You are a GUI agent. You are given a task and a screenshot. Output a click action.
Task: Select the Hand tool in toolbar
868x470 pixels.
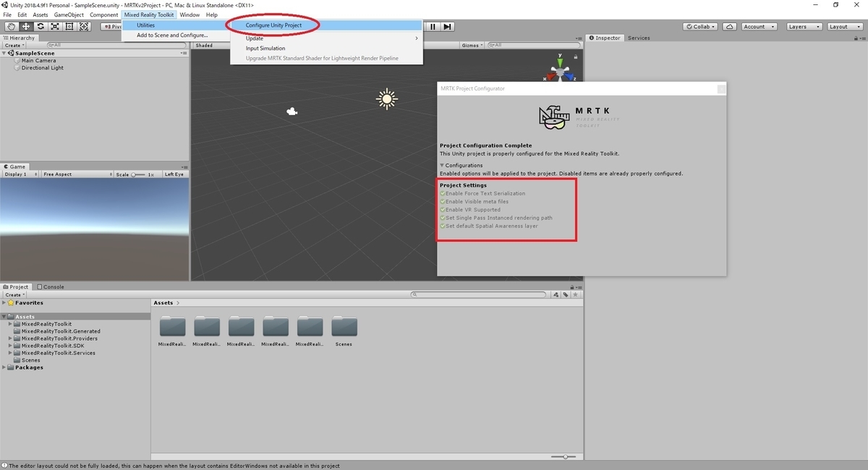(11, 27)
